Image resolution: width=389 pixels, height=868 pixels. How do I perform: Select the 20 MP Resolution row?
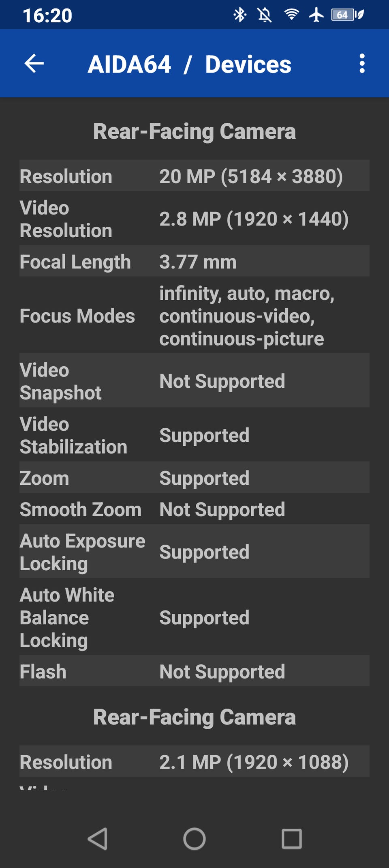[x=194, y=176]
